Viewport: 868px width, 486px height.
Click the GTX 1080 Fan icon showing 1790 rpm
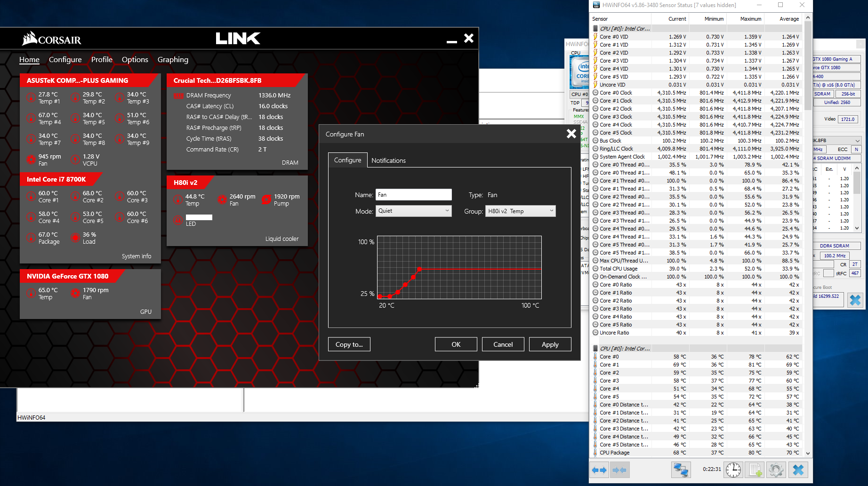pos(75,294)
